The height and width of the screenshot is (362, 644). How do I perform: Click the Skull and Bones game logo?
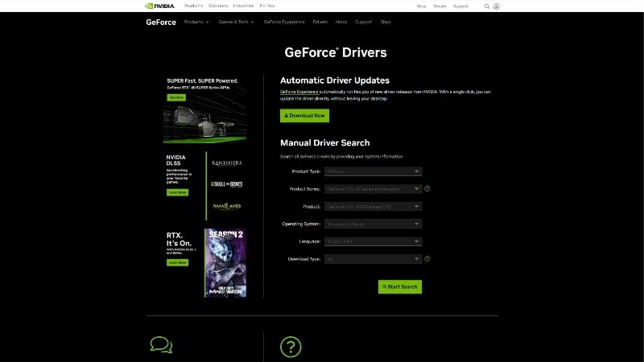point(227,184)
